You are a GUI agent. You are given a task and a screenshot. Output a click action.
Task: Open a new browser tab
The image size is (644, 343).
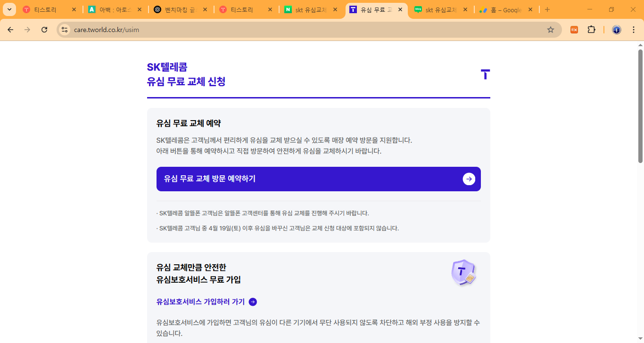coord(547,9)
